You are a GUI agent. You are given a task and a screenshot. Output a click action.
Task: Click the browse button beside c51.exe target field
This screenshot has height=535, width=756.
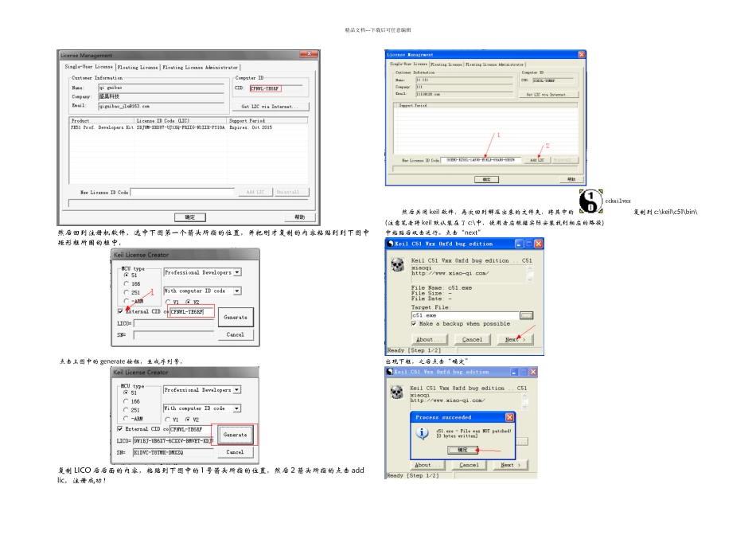[527, 315]
